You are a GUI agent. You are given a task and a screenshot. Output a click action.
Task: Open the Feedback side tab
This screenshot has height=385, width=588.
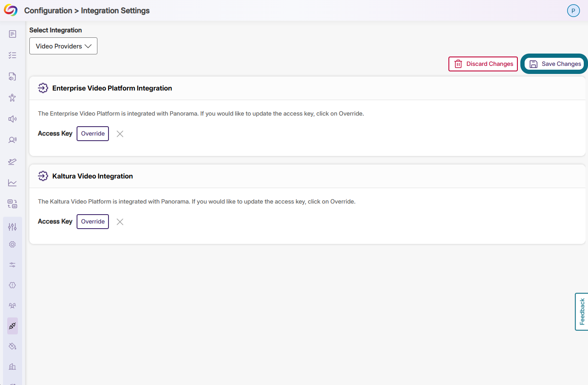(x=582, y=311)
